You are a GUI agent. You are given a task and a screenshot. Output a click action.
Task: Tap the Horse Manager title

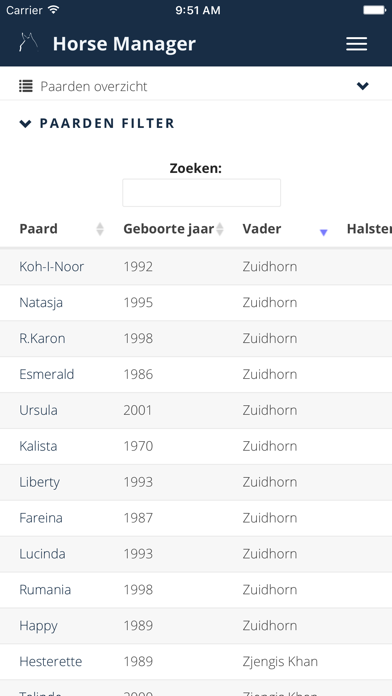point(124,44)
